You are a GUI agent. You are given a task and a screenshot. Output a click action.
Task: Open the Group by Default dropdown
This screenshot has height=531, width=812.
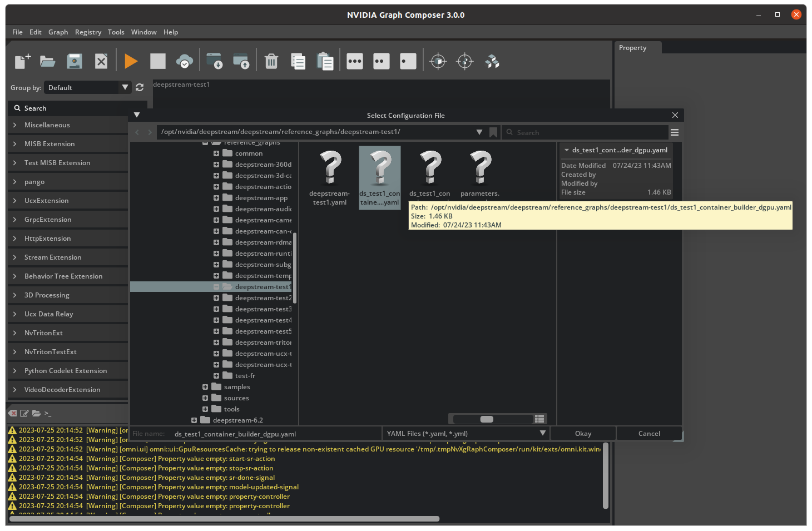coord(88,87)
